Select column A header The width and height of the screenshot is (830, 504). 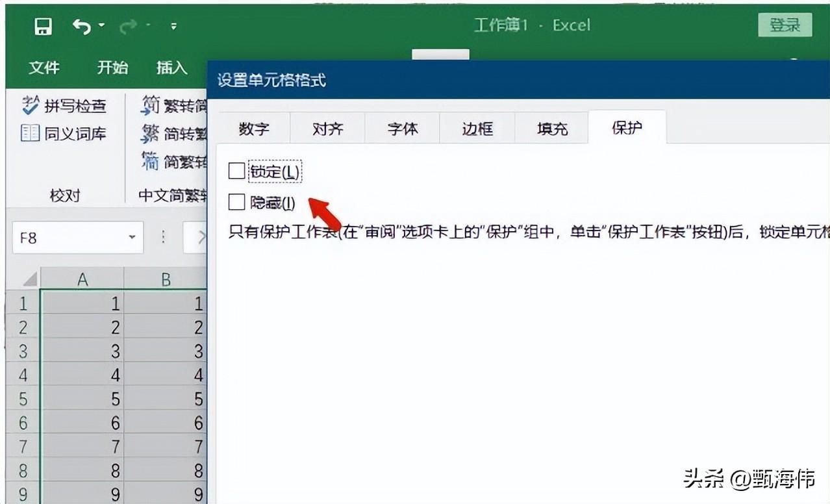[82, 279]
